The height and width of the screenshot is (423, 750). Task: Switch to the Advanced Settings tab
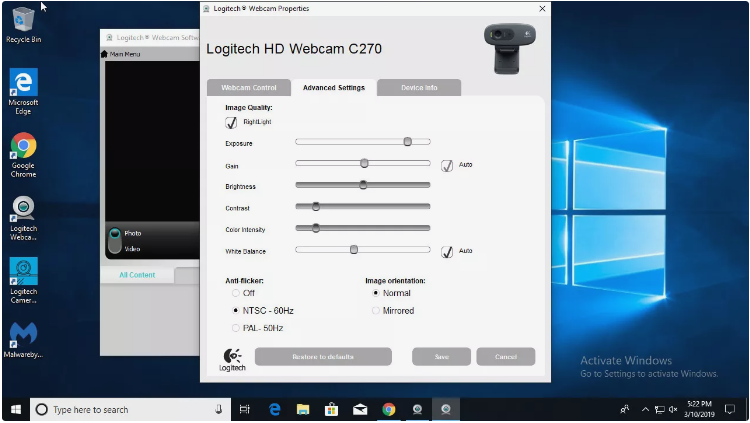pos(334,88)
